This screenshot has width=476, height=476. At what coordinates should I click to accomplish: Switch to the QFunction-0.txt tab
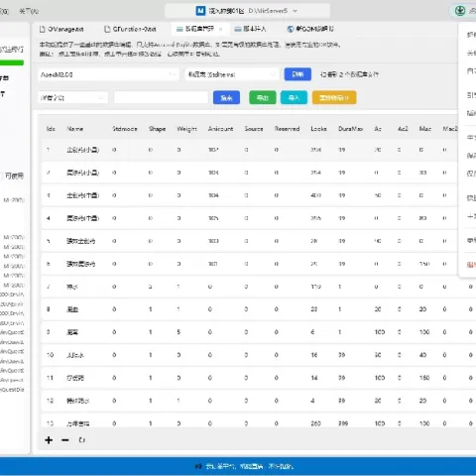[x=130, y=29]
